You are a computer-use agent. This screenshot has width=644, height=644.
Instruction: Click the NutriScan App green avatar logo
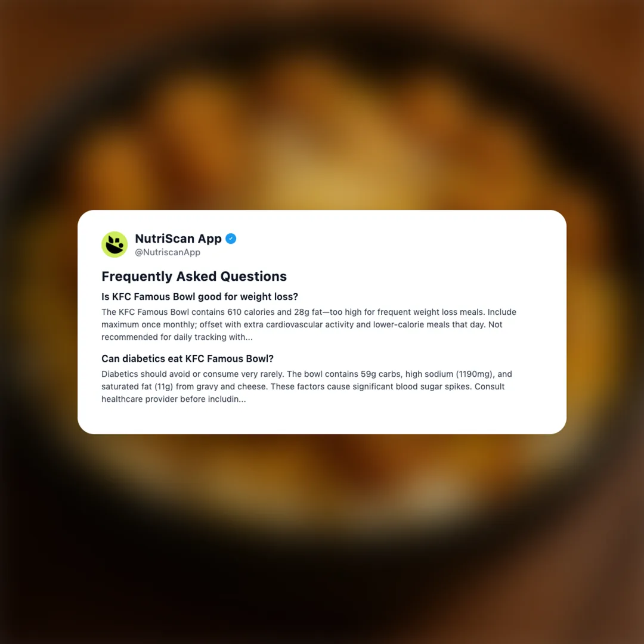click(x=114, y=244)
